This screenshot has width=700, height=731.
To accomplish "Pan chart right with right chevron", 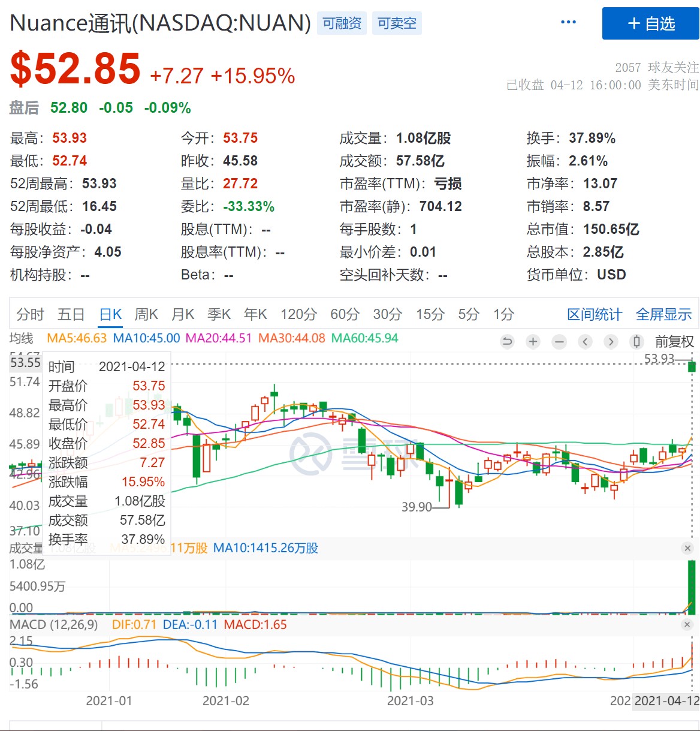I will [611, 342].
